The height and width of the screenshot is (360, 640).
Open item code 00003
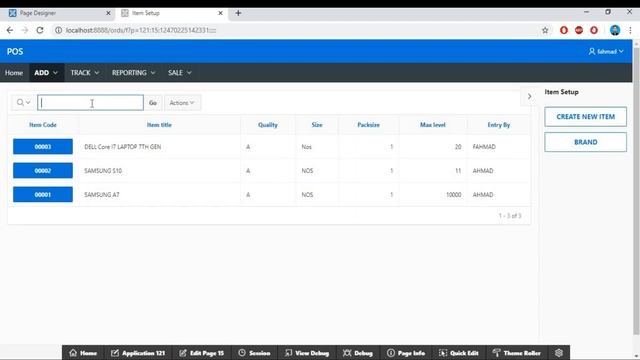pos(43,147)
